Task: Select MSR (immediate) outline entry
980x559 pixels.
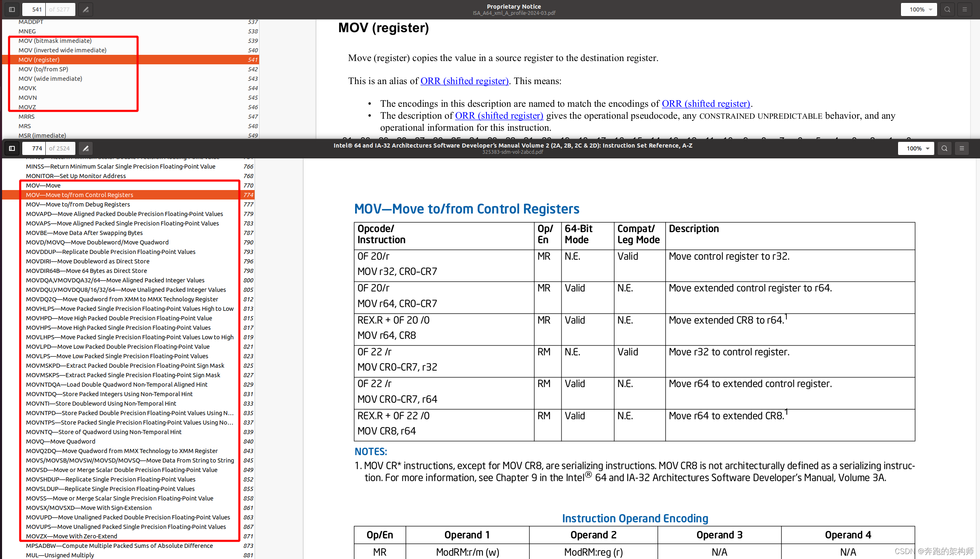Action: click(x=42, y=136)
